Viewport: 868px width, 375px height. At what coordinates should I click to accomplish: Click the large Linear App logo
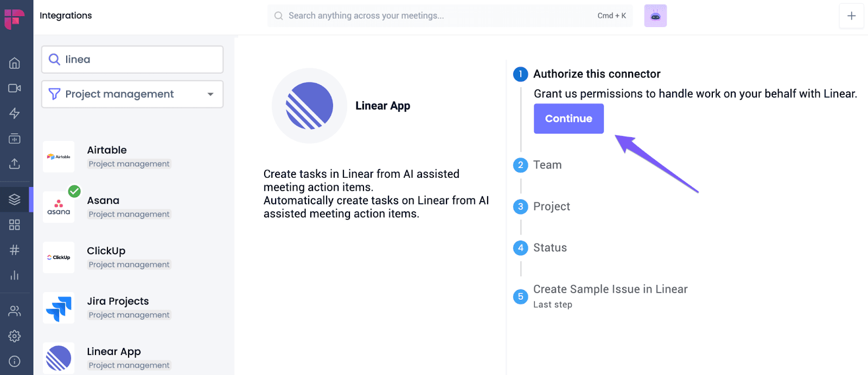(x=309, y=106)
